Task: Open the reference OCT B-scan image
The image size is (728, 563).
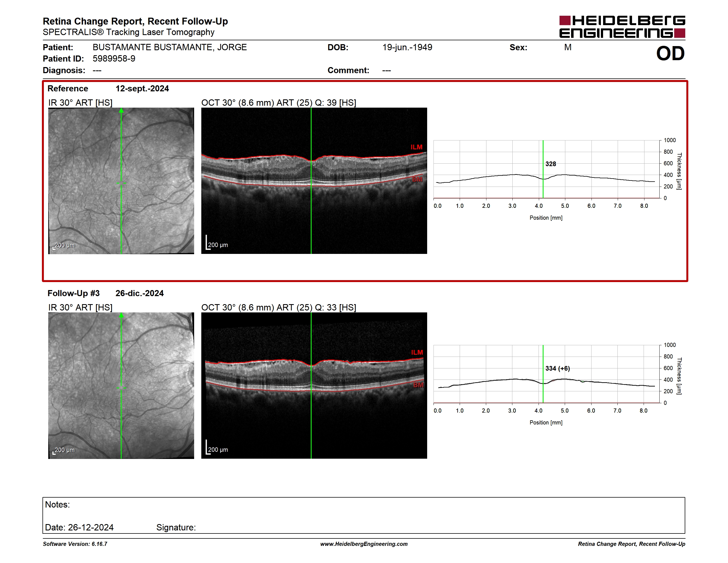Action: click(314, 181)
